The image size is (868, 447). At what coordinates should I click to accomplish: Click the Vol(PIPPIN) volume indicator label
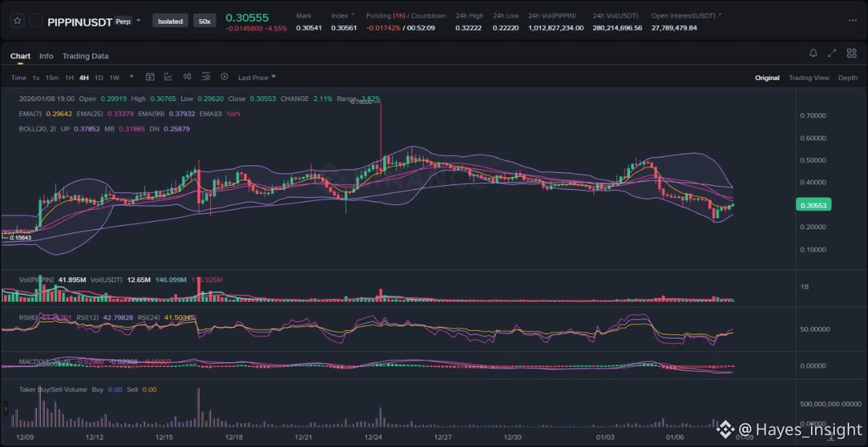coord(37,279)
